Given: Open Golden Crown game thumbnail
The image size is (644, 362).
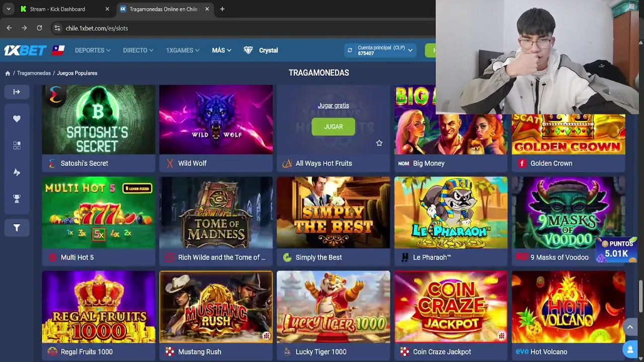Looking at the screenshot, I should pyautogui.click(x=569, y=134).
